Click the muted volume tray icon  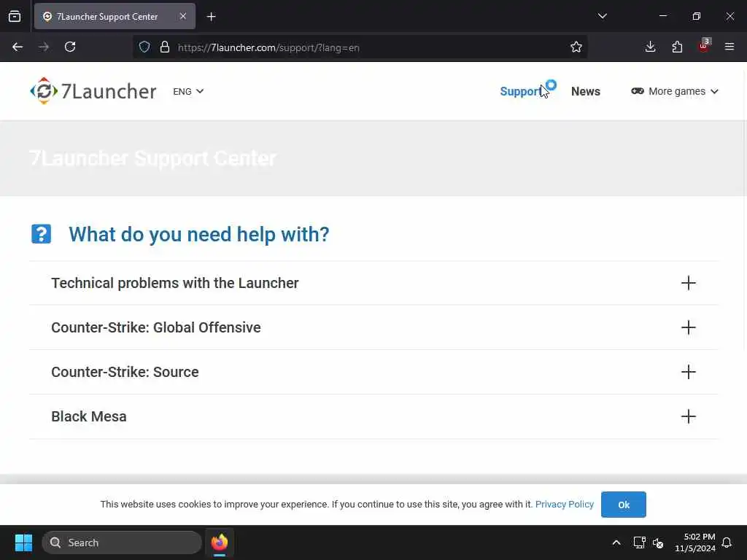click(x=658, y=542)
